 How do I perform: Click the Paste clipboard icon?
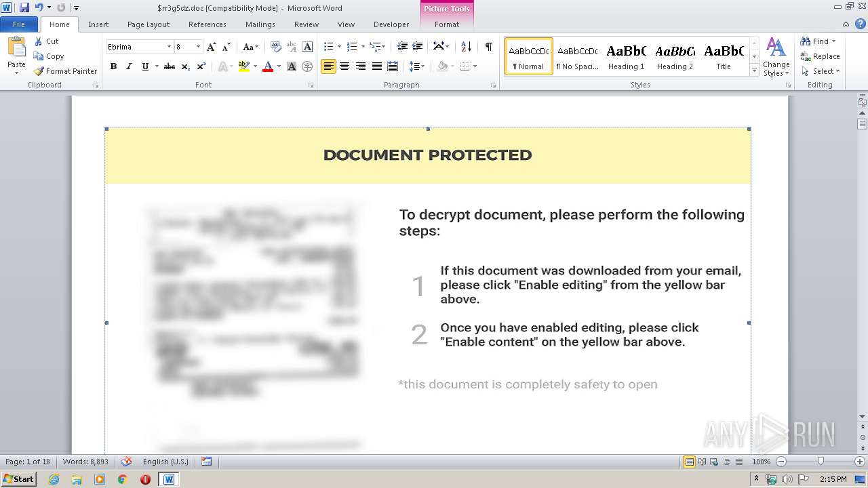pos(16,47)
